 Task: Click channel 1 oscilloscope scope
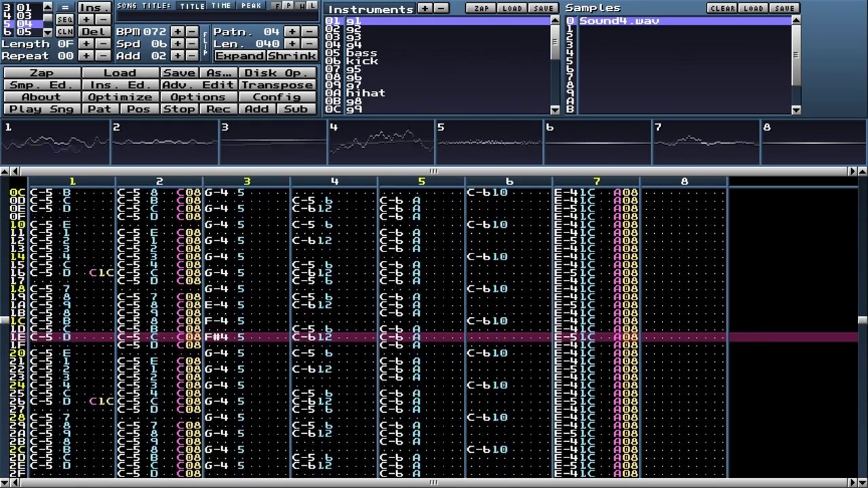pos(55,142)
